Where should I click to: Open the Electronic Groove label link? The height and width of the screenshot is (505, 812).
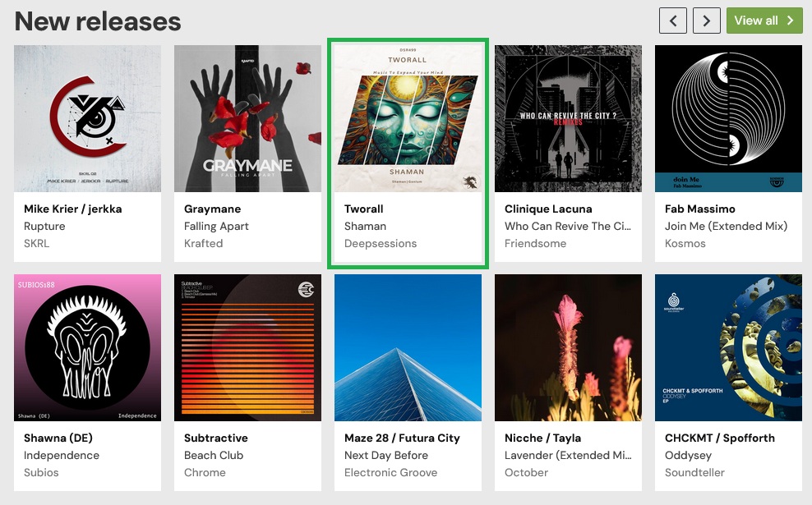(391, 472)
